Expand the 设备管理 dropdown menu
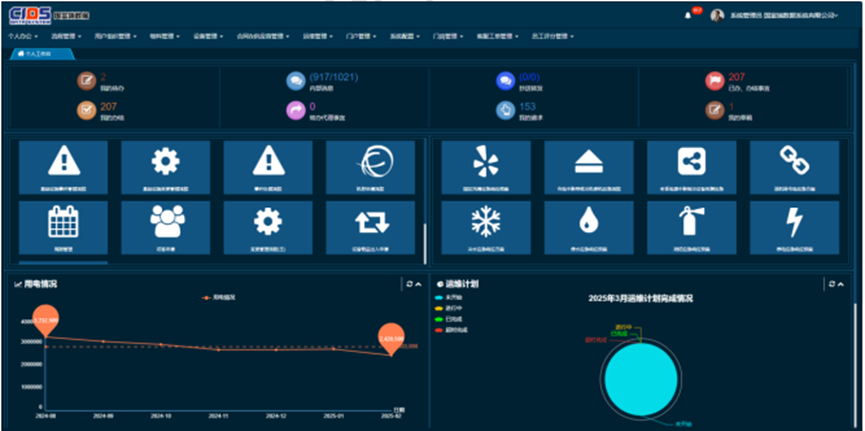 point(205,36)
